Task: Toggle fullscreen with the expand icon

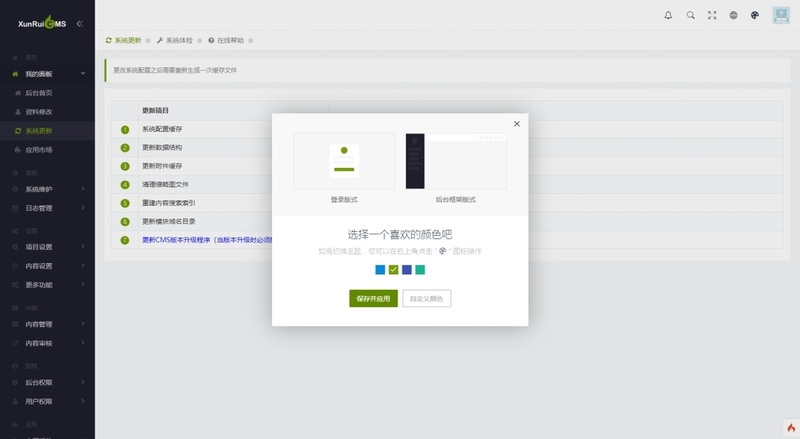Action: click(712, 15)
